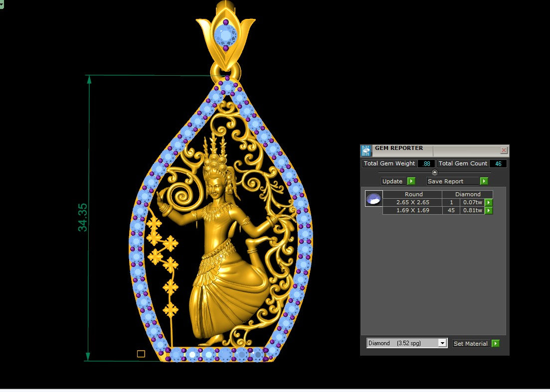Click the 0.81tw weight cell
The width and height of the screenshot is (550, 392).
(x=472, y=211)
